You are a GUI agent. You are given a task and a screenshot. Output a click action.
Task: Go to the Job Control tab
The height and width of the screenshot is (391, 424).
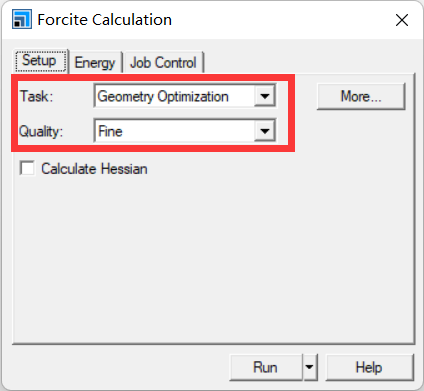163,63
